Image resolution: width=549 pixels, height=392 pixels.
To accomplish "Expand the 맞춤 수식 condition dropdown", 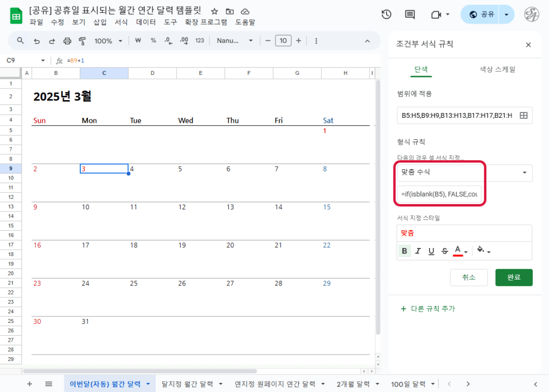I will click(x=464, y=172).
